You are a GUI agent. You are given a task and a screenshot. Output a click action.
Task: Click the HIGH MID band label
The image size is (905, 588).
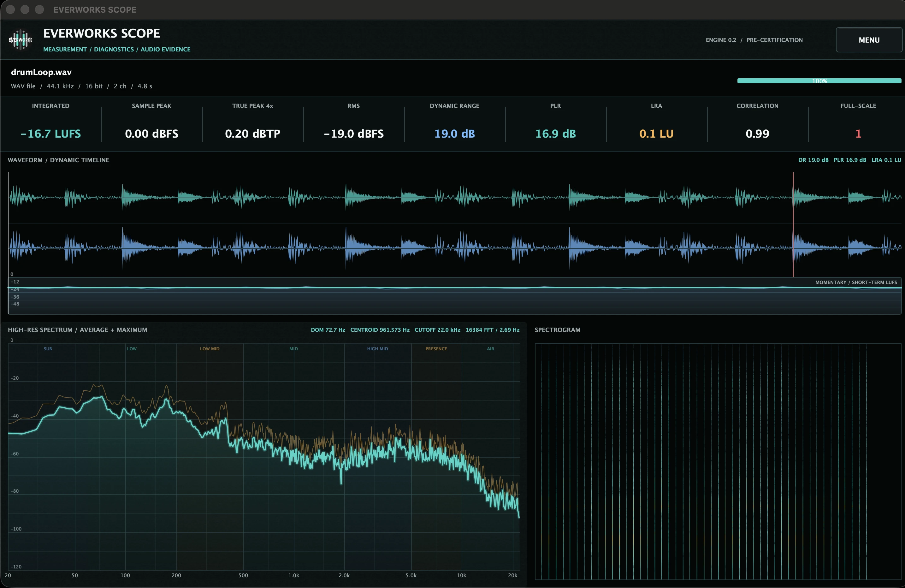click(377, 349)
